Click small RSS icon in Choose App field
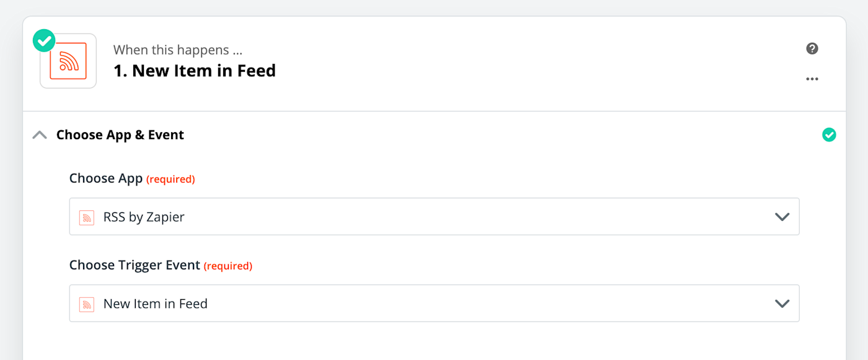This screenshot has height=360, width=868. pyautogui.click(x=87, y=217)
